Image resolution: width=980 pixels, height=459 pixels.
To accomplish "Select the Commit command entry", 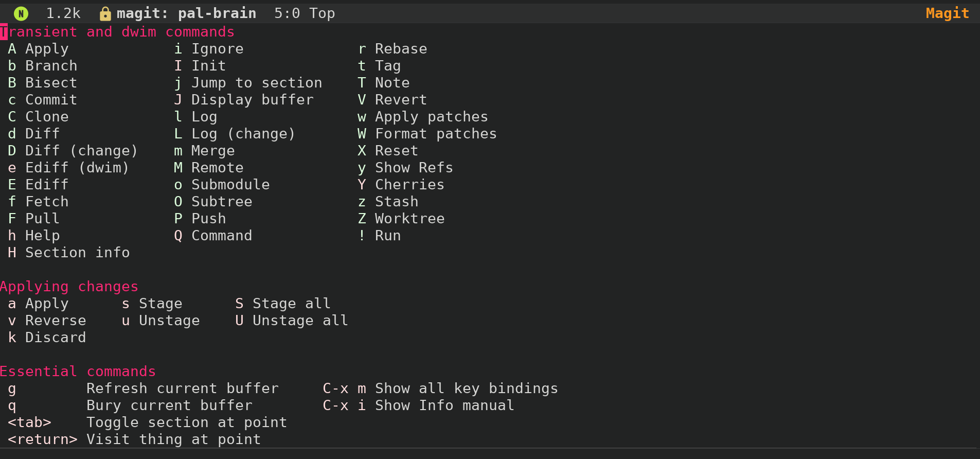I will (43, 100).
